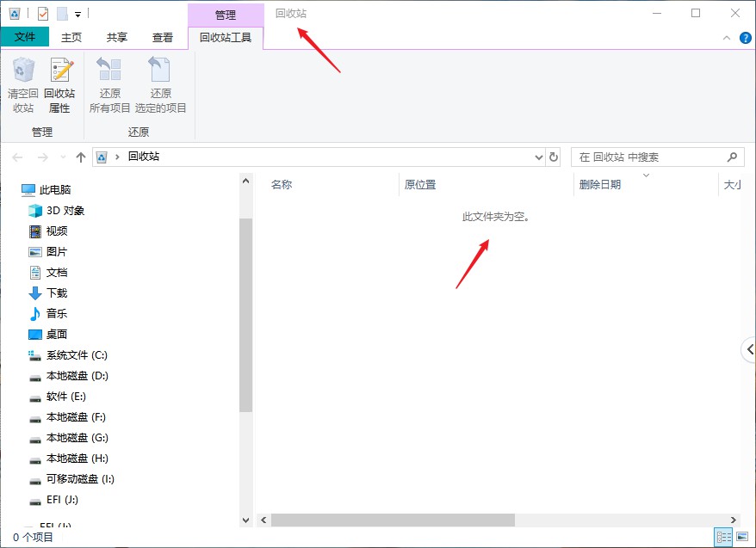Open the 音乐 (Music) folder
Screen dimensions: 756x548
[x=48, y=314]
